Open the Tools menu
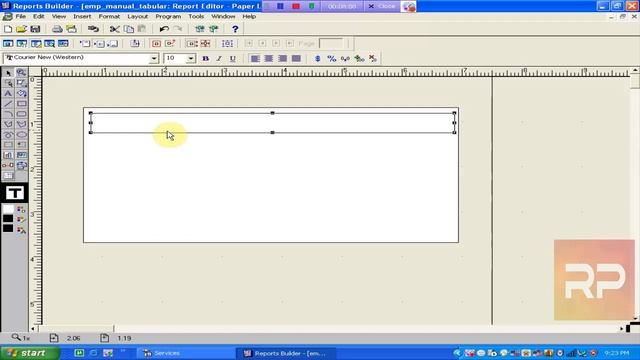640x360 pixels. (196, 16)
